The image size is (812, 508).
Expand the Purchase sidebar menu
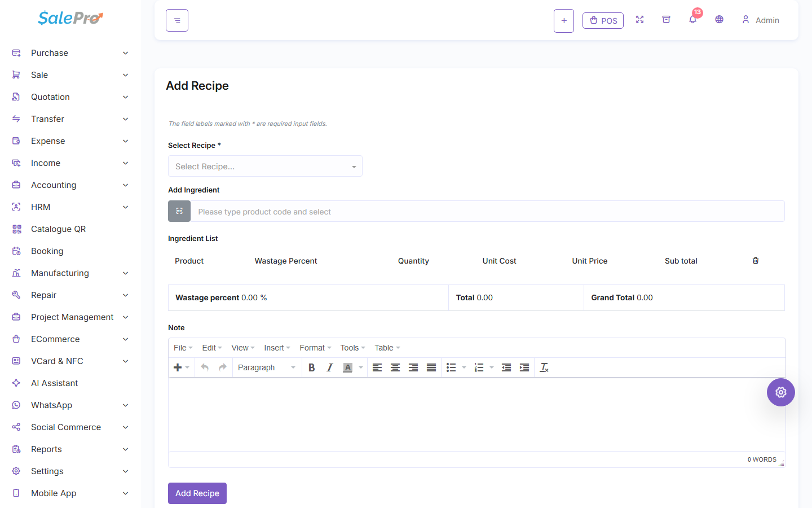pos(70,53)
